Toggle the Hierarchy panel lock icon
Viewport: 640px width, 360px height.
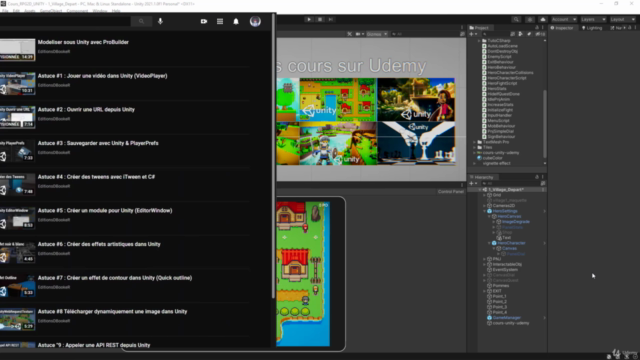click(537, 177)
